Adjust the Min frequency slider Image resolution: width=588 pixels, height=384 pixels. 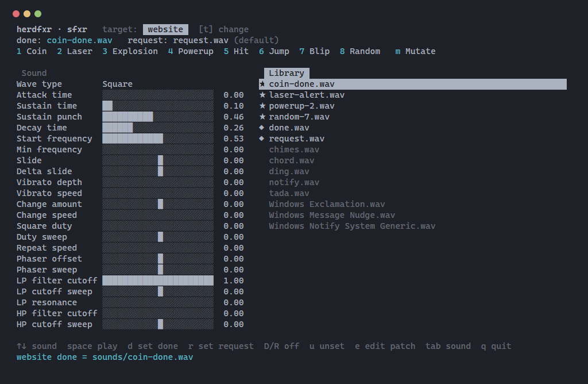(x=158, y=149)
